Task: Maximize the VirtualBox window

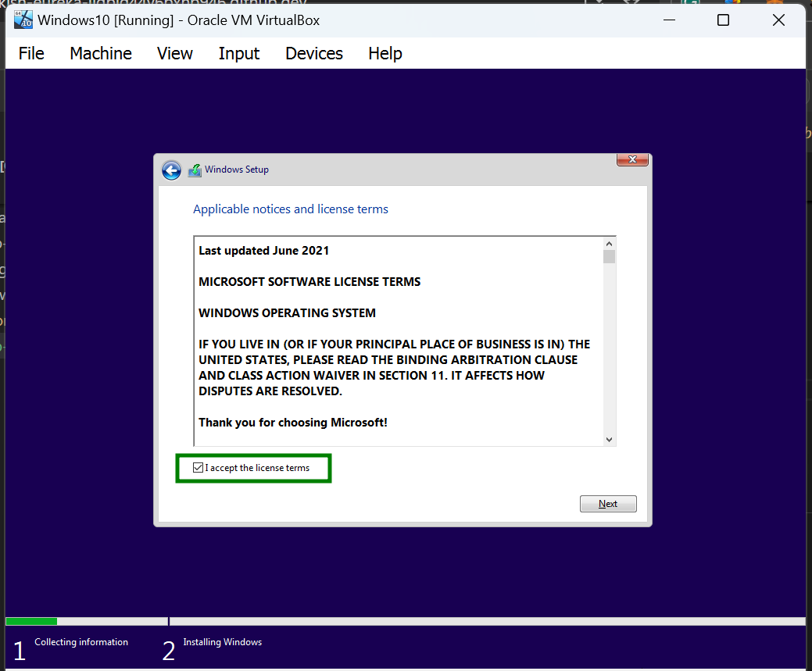Action: 724,20
